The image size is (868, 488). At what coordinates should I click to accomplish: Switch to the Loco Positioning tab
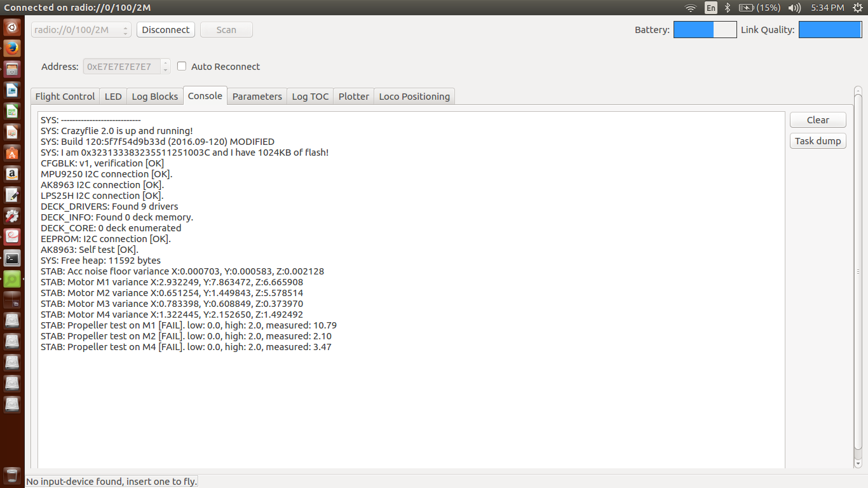point(414,97)
